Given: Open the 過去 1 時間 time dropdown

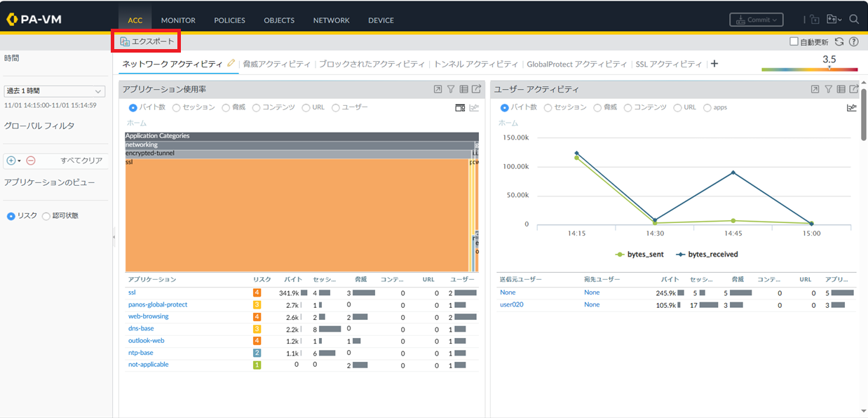Looking at the screenshot, I should [x=54, y=91].
